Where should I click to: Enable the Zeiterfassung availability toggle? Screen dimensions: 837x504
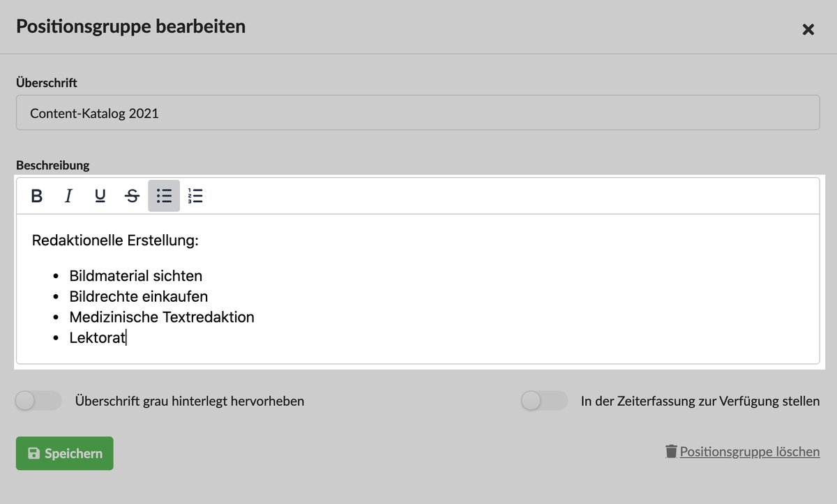[545, 401]
